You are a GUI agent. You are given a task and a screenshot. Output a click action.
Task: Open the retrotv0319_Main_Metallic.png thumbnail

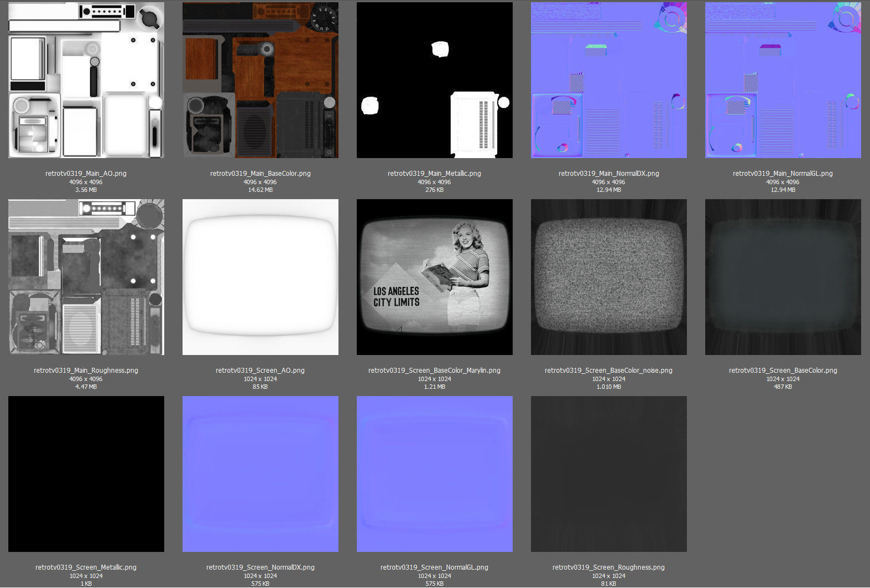pyautogui.click(x=434, y=80)
